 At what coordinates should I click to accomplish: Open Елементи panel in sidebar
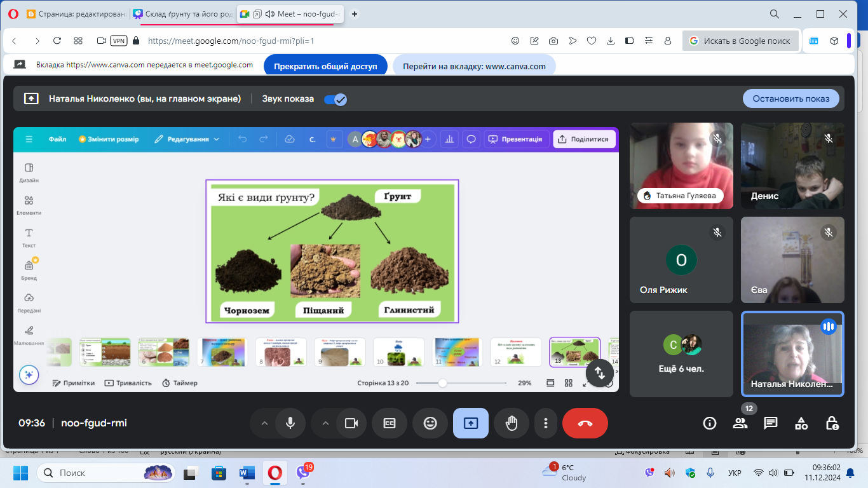pos(29,205)
